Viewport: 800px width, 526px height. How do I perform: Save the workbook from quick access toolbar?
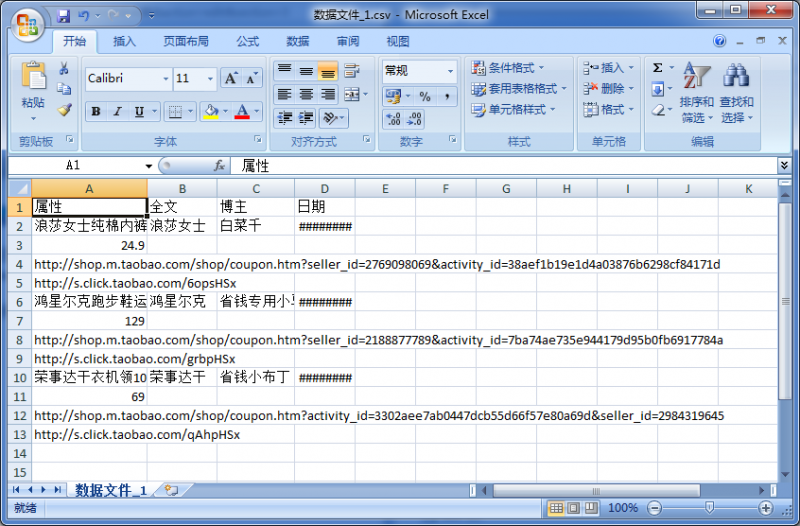tap(63, 16)
